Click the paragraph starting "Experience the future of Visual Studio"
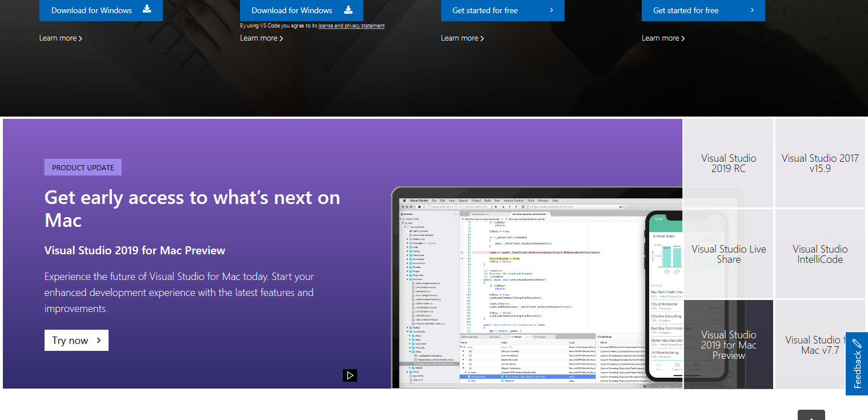 click(x=179, y=293)
